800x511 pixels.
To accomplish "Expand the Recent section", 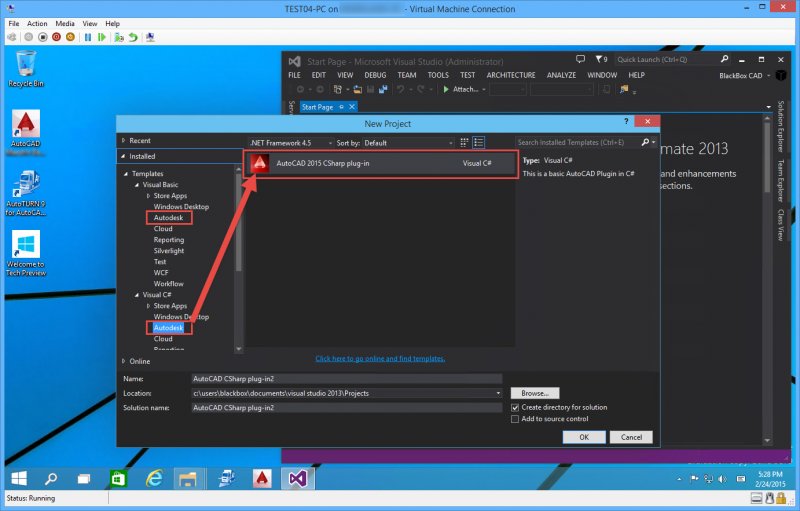I will point(123,140).
